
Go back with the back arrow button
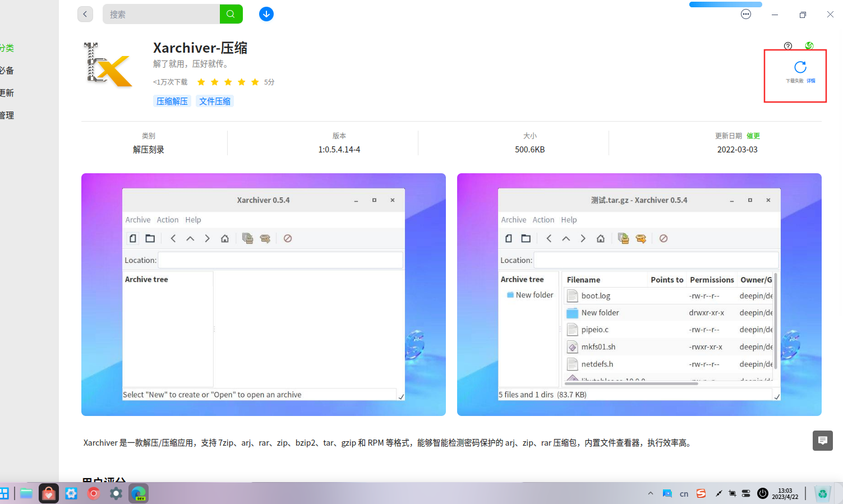[x=85, y=14]
